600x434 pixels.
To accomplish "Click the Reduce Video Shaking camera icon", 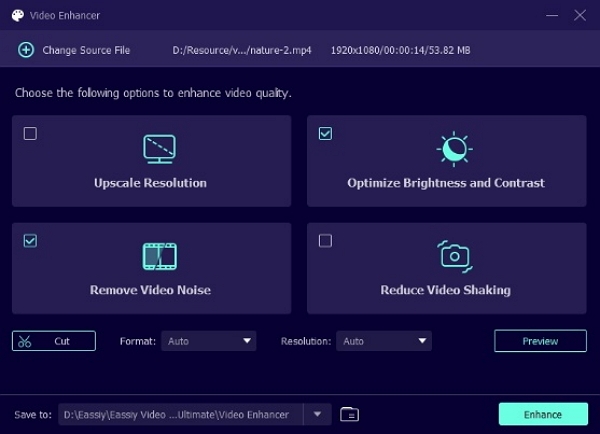I will [455, 256].
